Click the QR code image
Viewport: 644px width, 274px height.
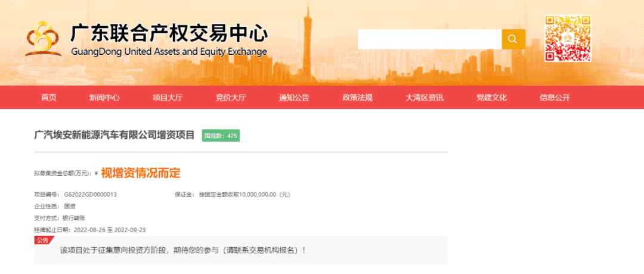tap(568, 38)
